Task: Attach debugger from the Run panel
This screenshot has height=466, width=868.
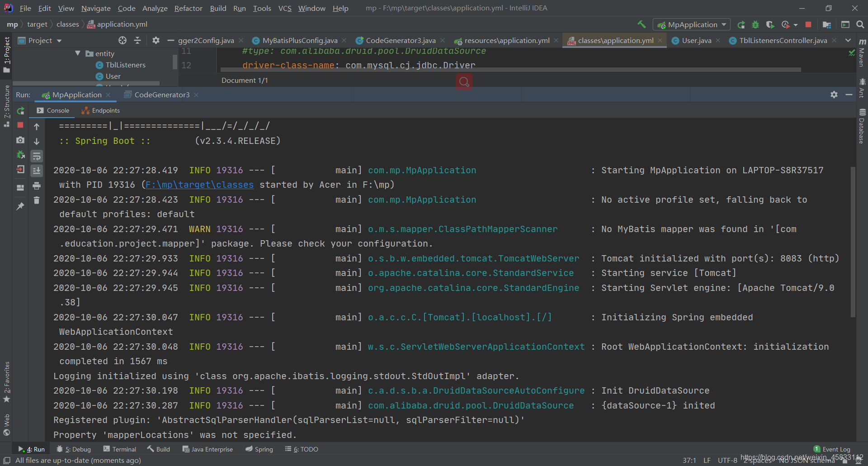Action: pyautogui.click(x=20, y=155)
